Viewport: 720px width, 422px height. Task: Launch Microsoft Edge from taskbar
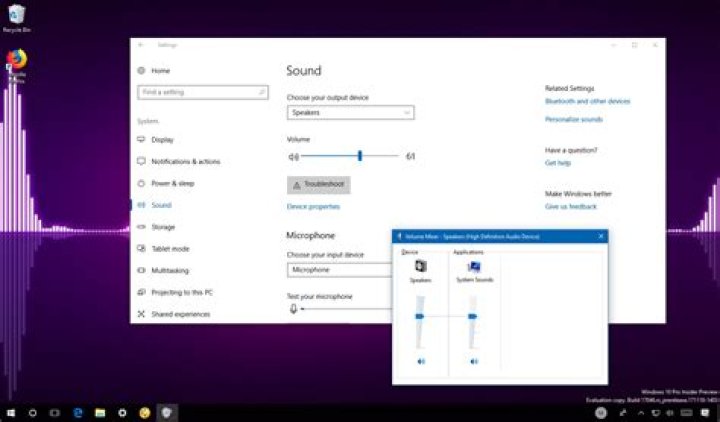pos(78,413)
